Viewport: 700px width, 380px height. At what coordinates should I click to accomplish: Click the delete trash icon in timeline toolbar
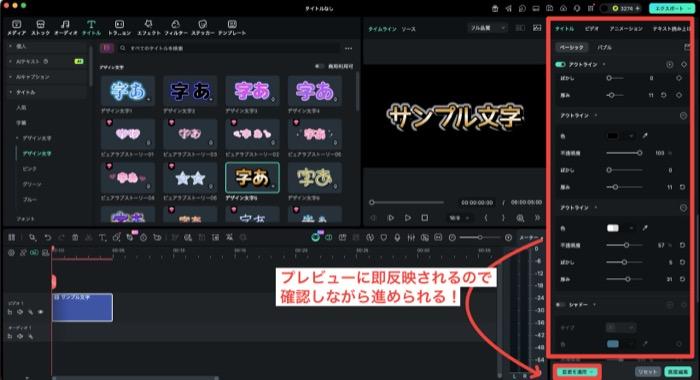click(75, 238)
